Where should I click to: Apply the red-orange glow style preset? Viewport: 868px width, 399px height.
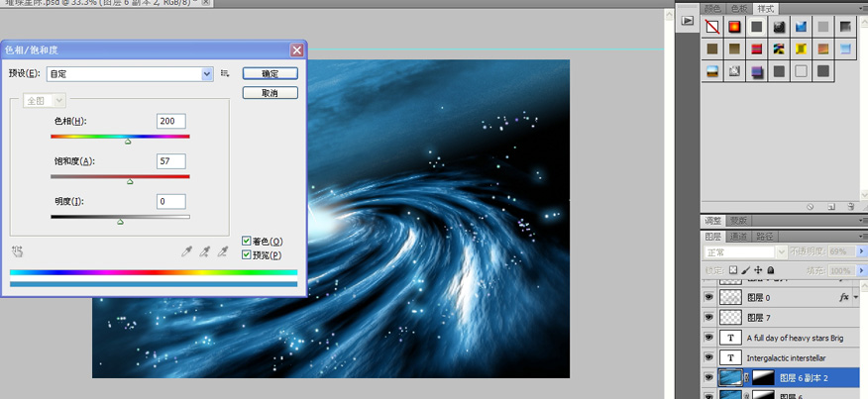pyautogui.click(x=734, y=26)
